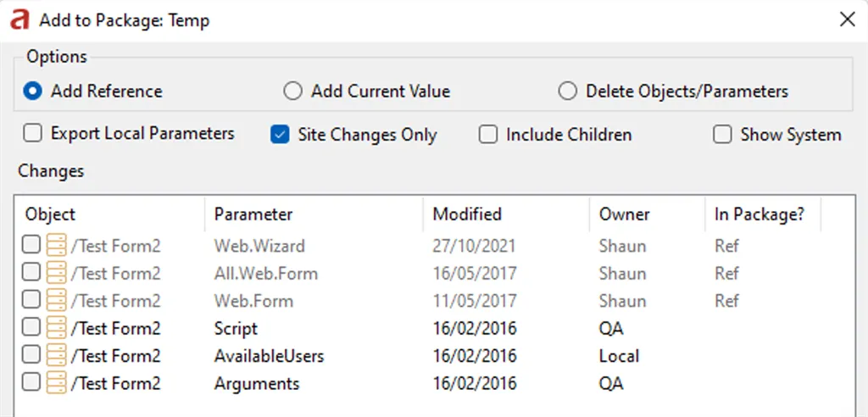Select the Script parameter cell

(x=236, y=328)
